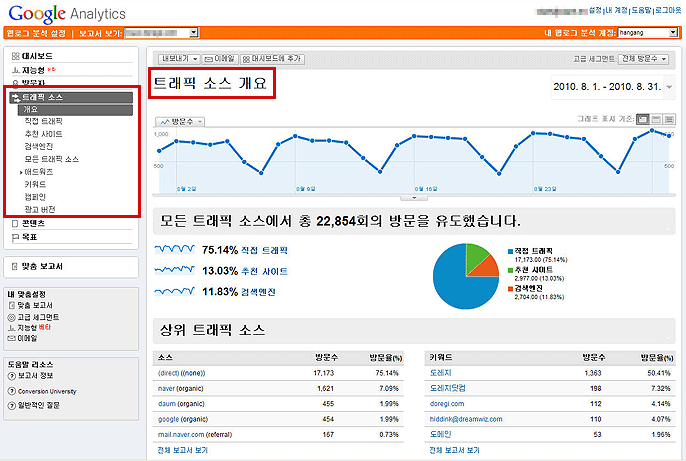686x461 pixels.
Task: Click the 트래픽 소스 arrows icon
Action: tap(15, 97)
